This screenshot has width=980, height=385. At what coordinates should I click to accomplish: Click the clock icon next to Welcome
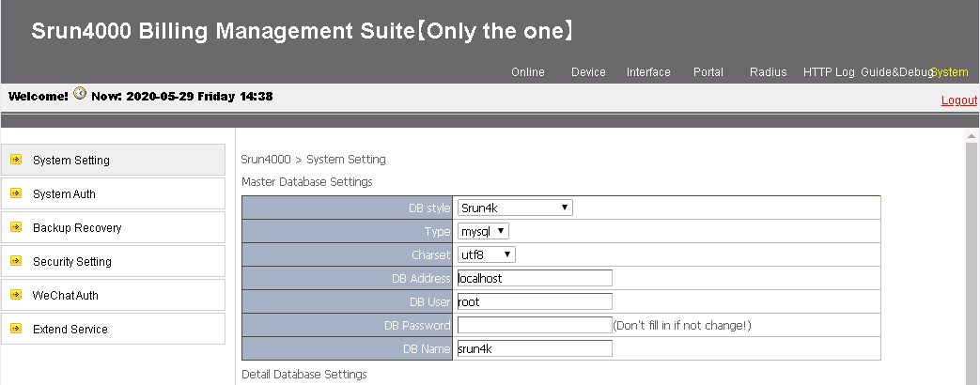point(80,94)
